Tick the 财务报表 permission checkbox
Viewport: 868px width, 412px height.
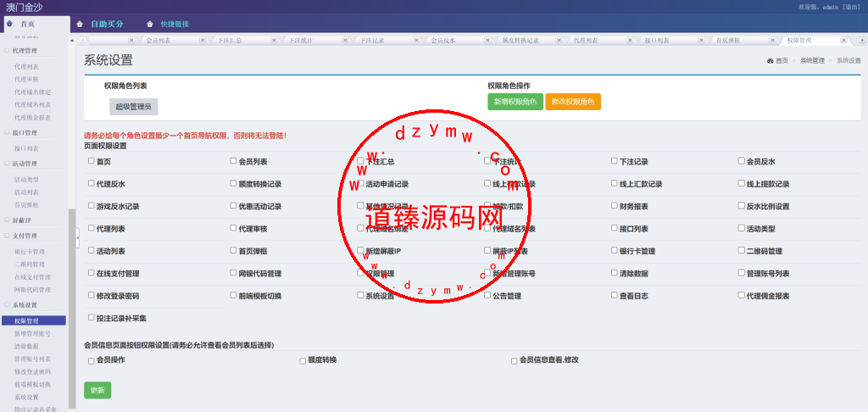tap(615, 205)
